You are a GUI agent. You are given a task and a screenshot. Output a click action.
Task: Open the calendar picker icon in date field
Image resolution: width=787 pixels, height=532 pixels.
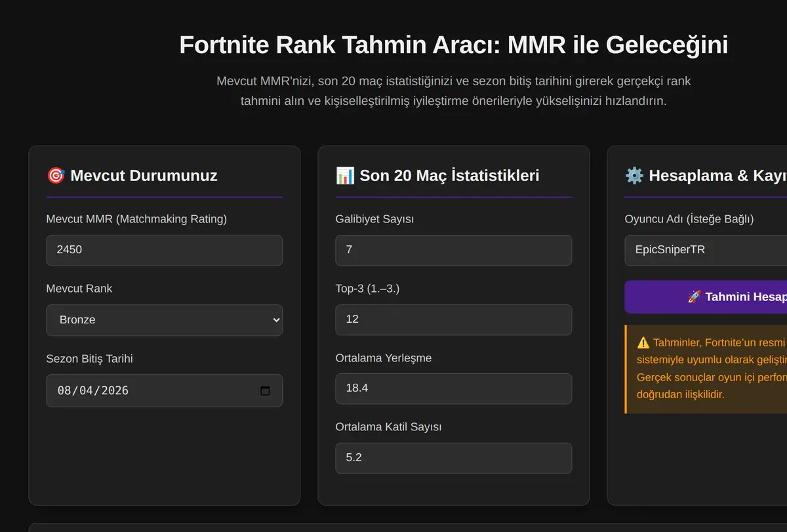(265, 390)
